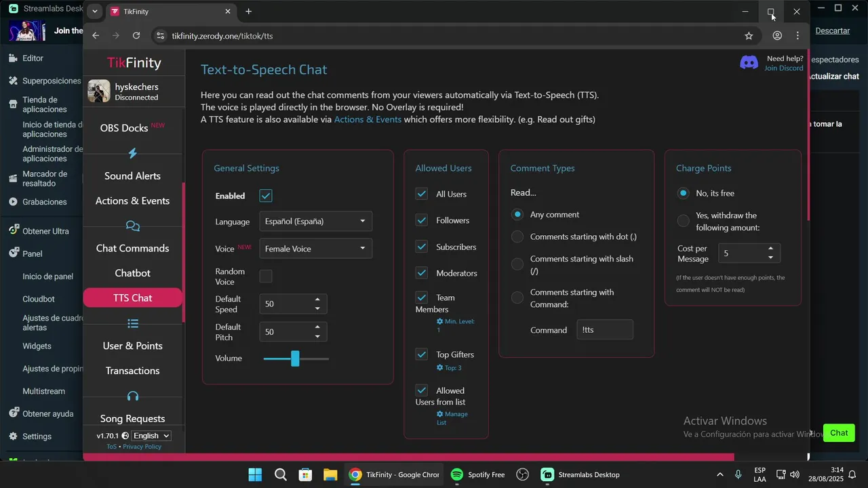The image size is (868, 488).
Task: Open Chrome three-dot menu
Action: click(x=798, y=35)
